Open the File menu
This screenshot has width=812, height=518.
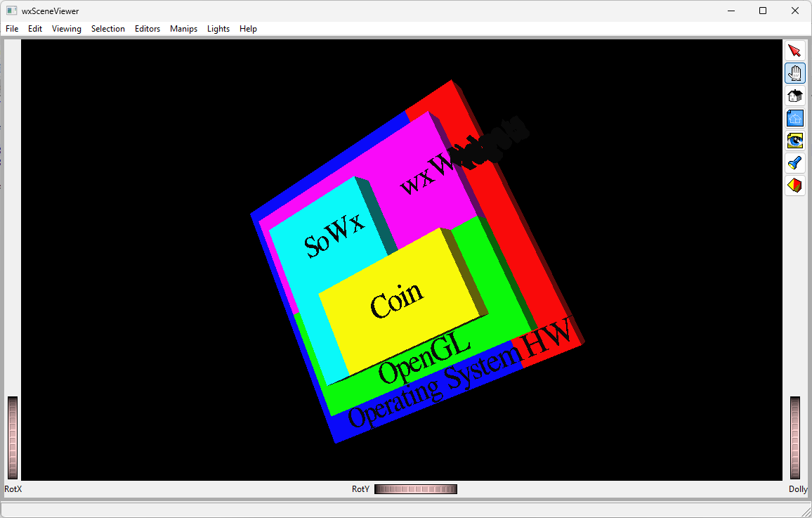pos(12,29)
